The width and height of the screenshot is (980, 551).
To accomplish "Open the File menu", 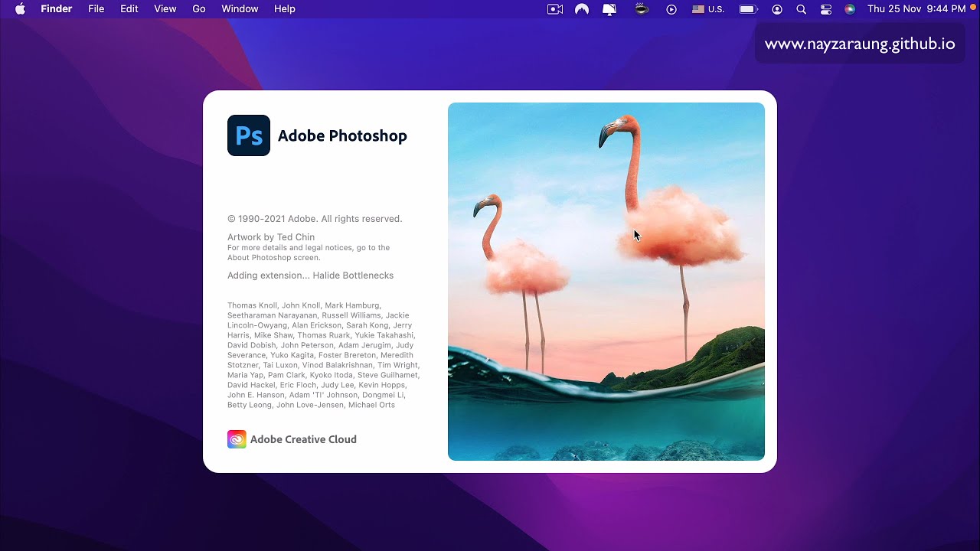I will click(x=96, y=9).
